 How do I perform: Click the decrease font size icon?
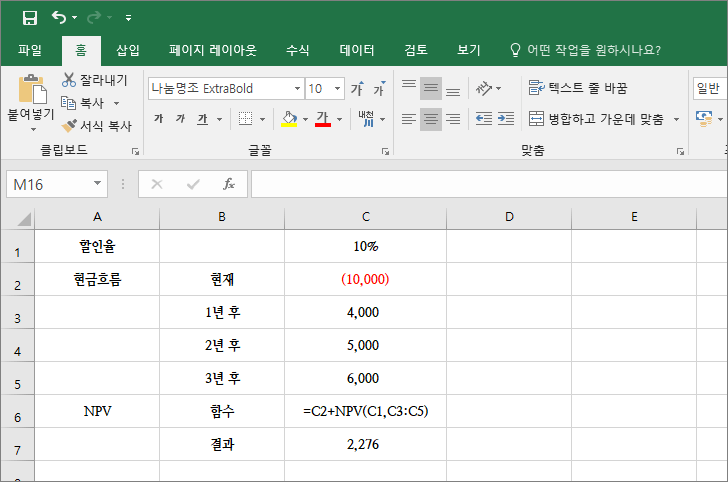379,88
